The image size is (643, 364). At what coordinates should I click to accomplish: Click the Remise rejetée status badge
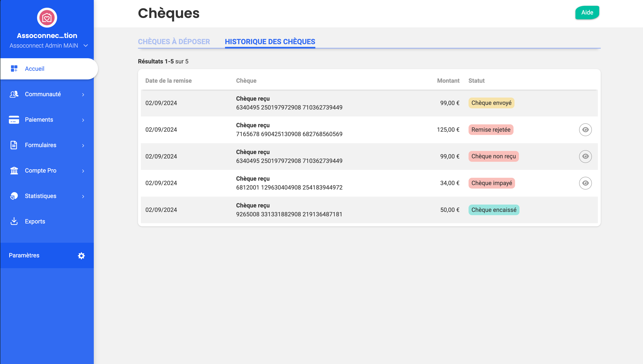click(491, 130)
